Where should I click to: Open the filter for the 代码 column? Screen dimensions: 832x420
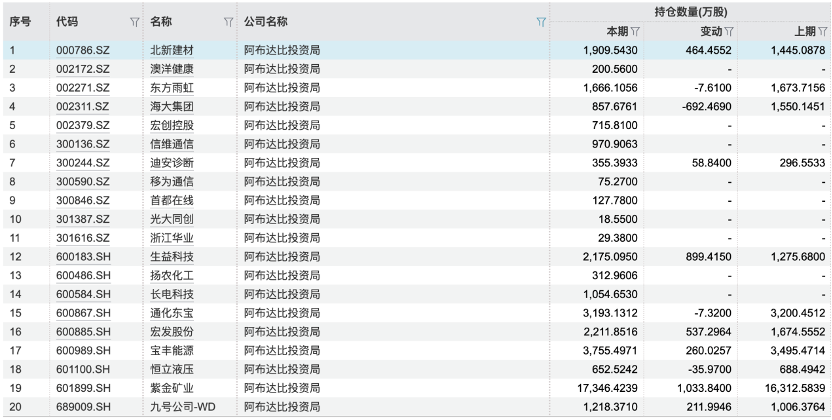tap(135, 21)
